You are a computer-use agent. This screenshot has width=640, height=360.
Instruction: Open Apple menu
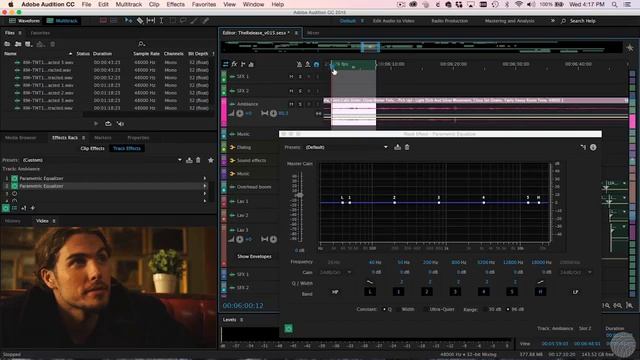point(11,4)
